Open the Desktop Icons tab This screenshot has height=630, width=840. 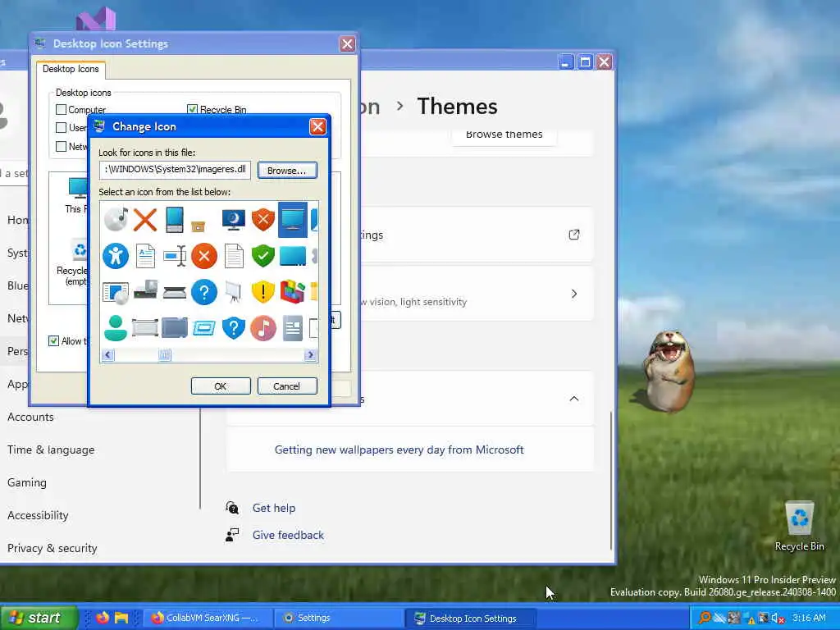coord(71,69)
